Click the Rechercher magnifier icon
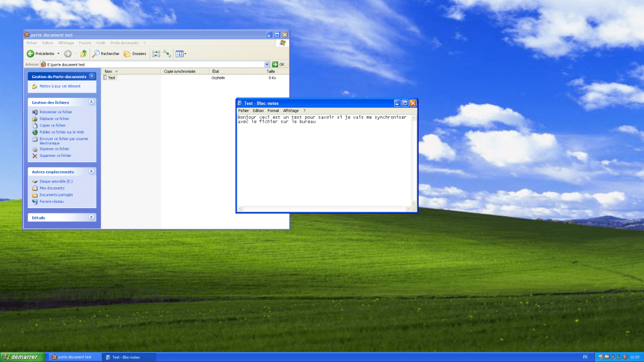 (96, 53)
